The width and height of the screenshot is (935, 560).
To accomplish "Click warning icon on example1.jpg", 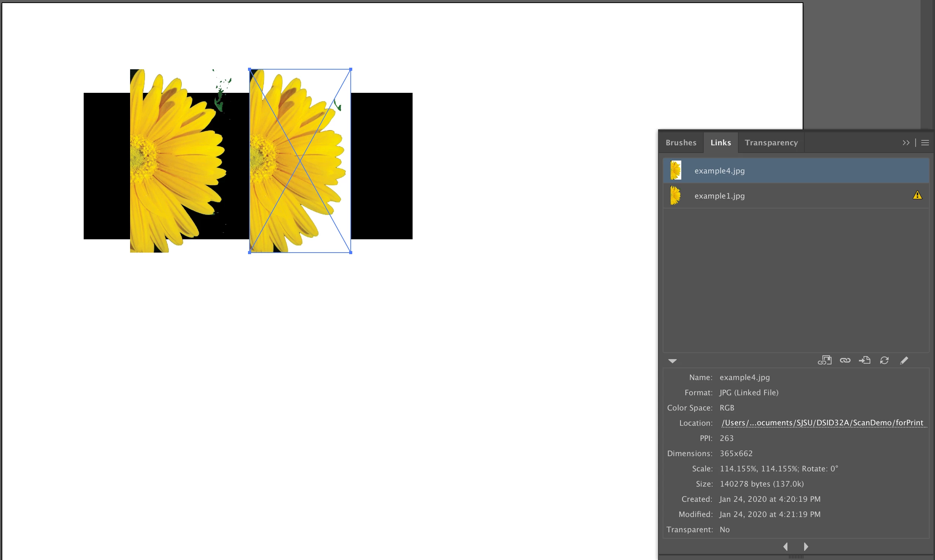I will (x=917, y=196).
